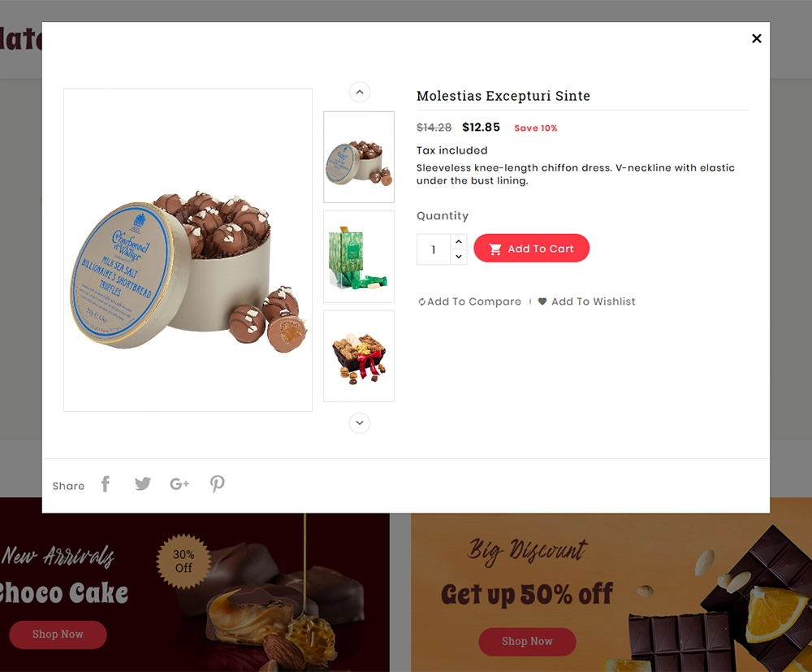Increase quantity with the up arrow

[x=459, y=241]
